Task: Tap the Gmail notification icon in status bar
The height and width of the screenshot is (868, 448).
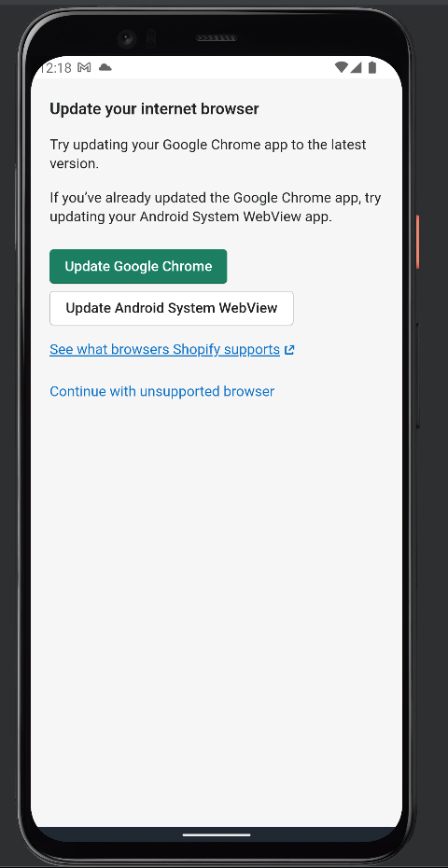Action: (84, 67)
